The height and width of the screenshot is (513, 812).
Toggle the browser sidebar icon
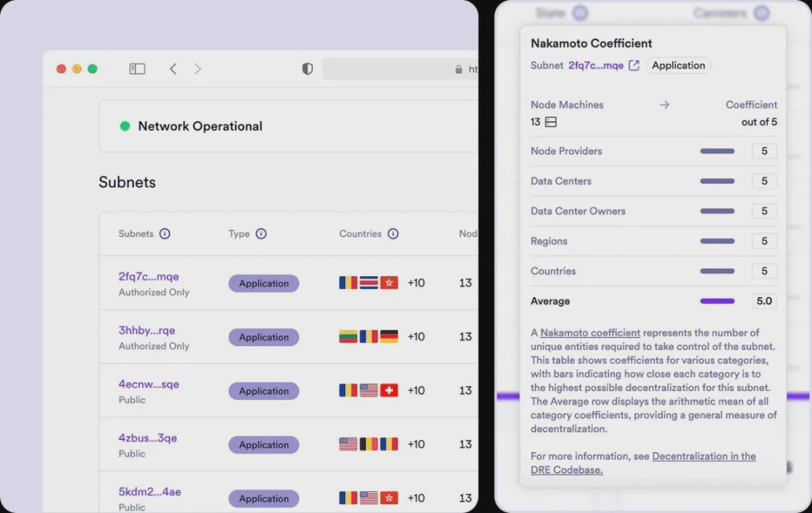click(x=137, y=68)
